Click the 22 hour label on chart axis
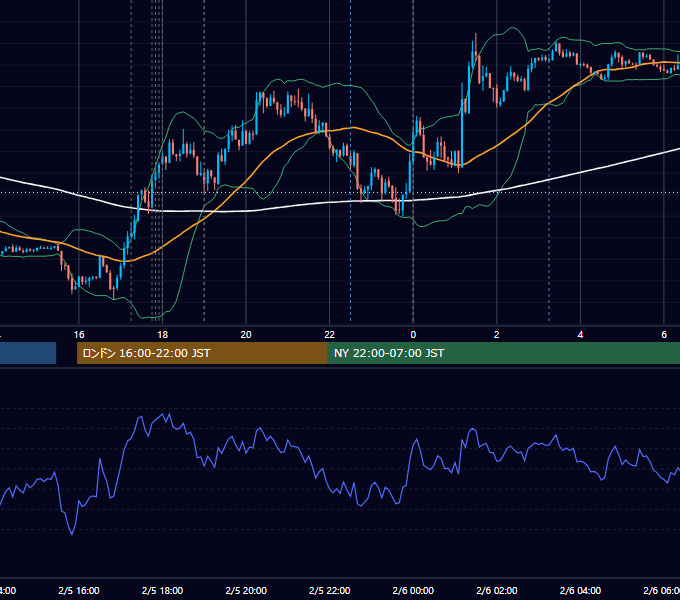The image size is (680, 600). 330,335
